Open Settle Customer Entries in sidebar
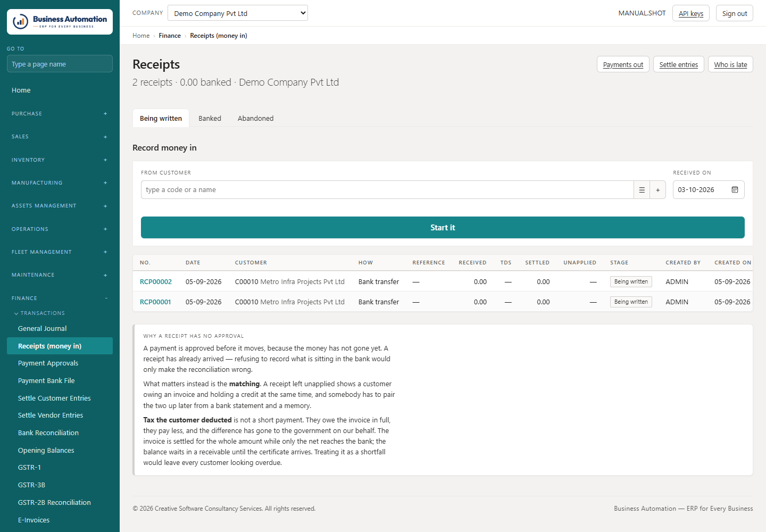Screen dimensions: 766x532 (60, 398)
